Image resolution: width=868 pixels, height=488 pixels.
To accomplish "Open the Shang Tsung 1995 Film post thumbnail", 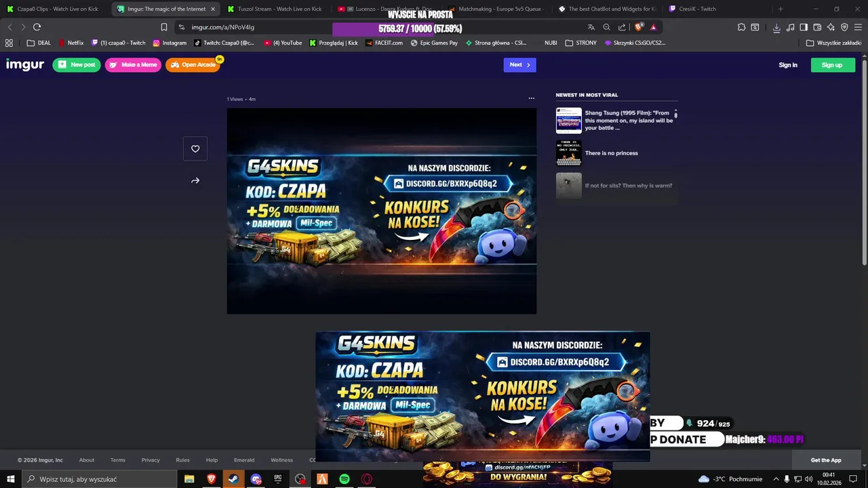I will [569, 120].
